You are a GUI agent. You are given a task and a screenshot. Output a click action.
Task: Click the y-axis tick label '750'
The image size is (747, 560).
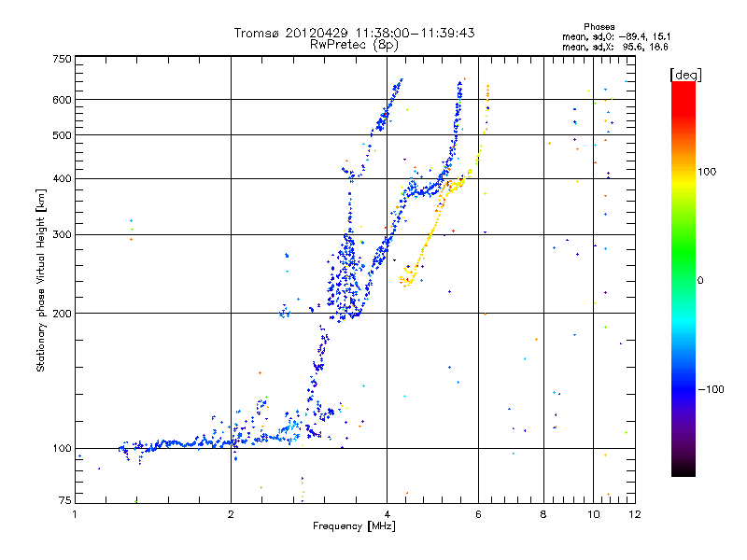pyautogui.click(x=62, y=59)
